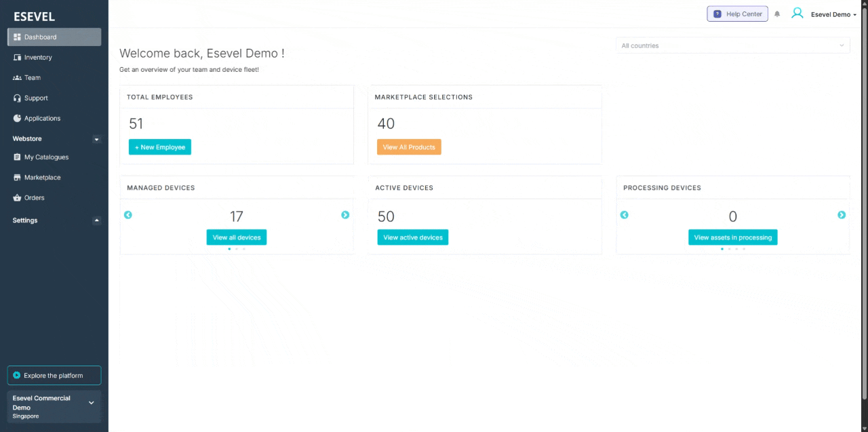The height and width of the screenshot is (432, 868).
Task: Open the Explore the platform tour
Action: [x=54, y=375]
